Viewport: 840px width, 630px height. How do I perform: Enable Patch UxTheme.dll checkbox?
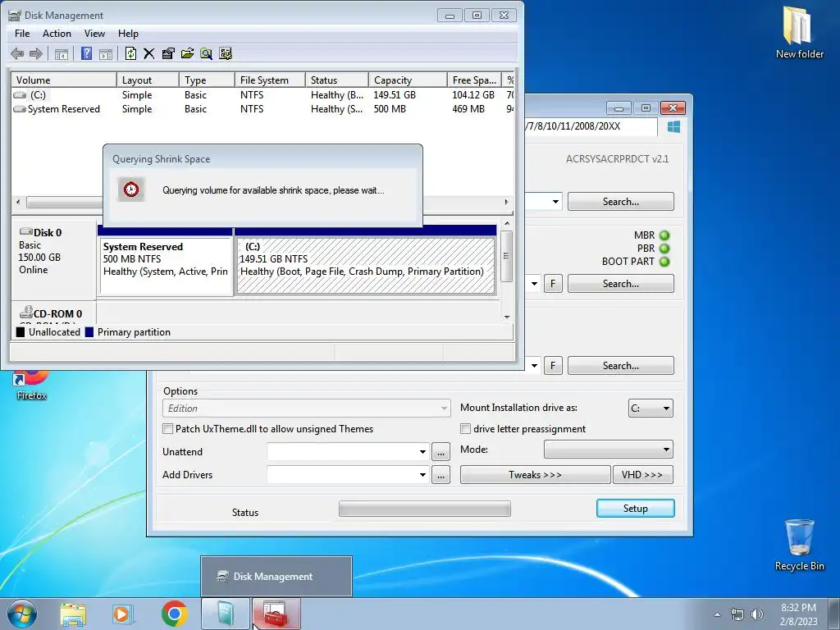[x=167, y=428]
